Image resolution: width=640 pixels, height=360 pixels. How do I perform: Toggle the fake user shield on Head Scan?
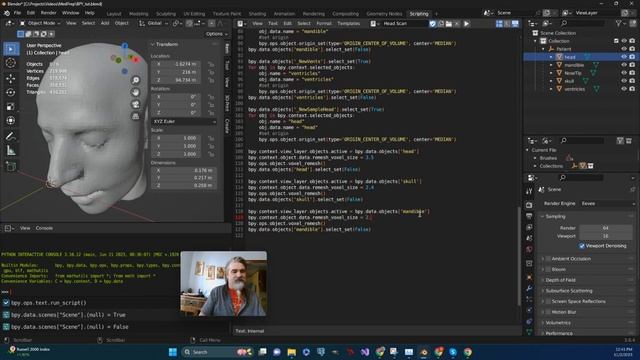pos(433,24)
